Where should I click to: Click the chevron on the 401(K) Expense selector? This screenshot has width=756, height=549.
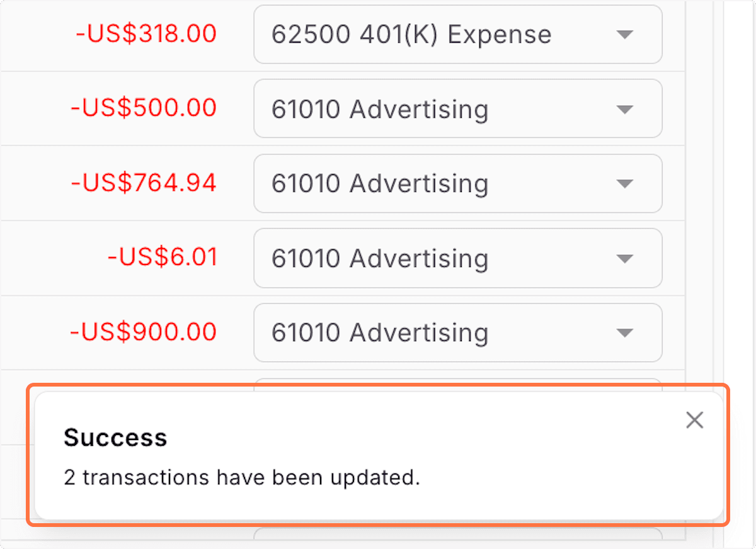(x=624, y=35)
